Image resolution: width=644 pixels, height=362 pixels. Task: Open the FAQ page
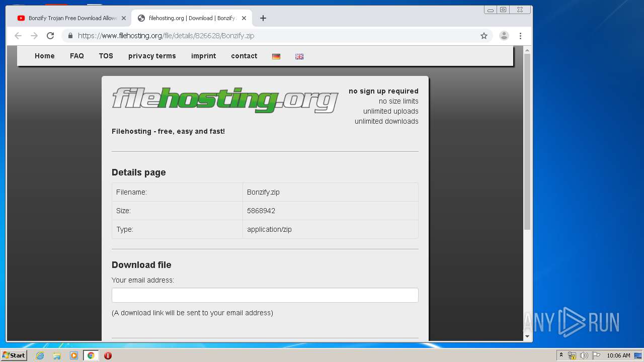[x=77, y=56]
